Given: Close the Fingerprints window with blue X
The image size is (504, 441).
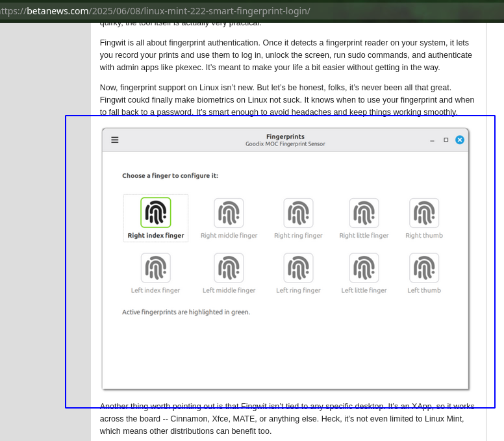Looking at the screenshot, I should [460, 140].
